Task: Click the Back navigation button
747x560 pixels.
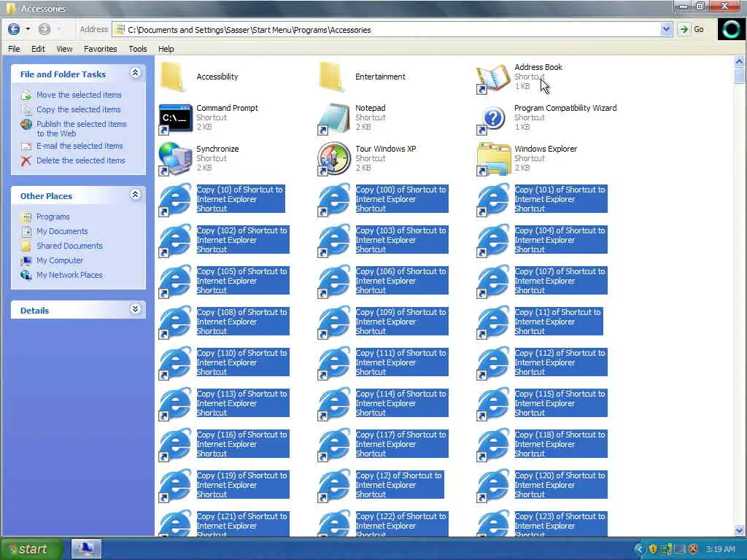Action: coord(14,29)
